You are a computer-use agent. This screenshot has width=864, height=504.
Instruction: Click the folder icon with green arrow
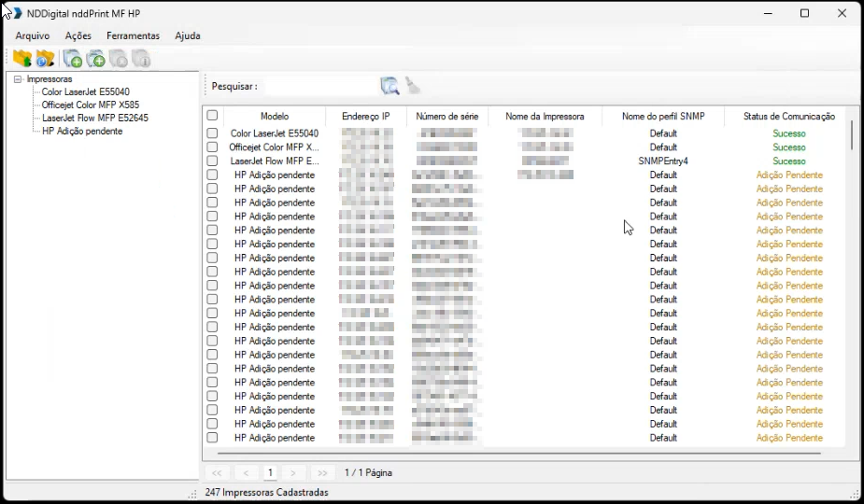click(21, 59)
